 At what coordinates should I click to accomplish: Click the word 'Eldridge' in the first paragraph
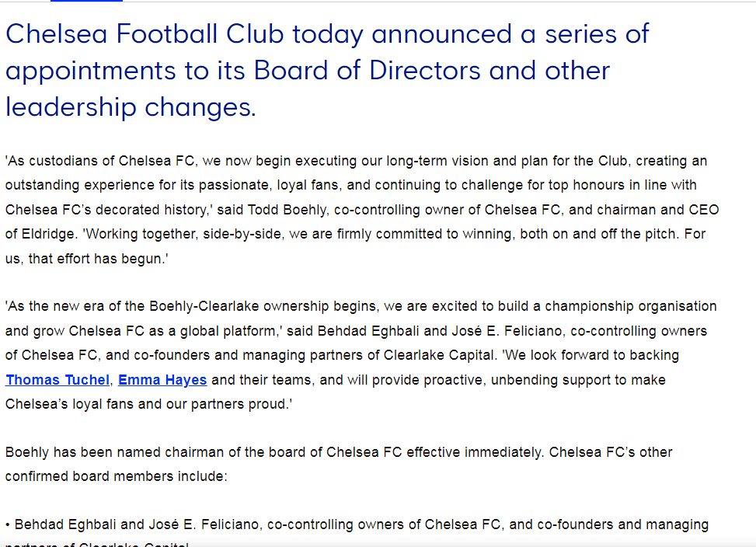click(47, 234)
